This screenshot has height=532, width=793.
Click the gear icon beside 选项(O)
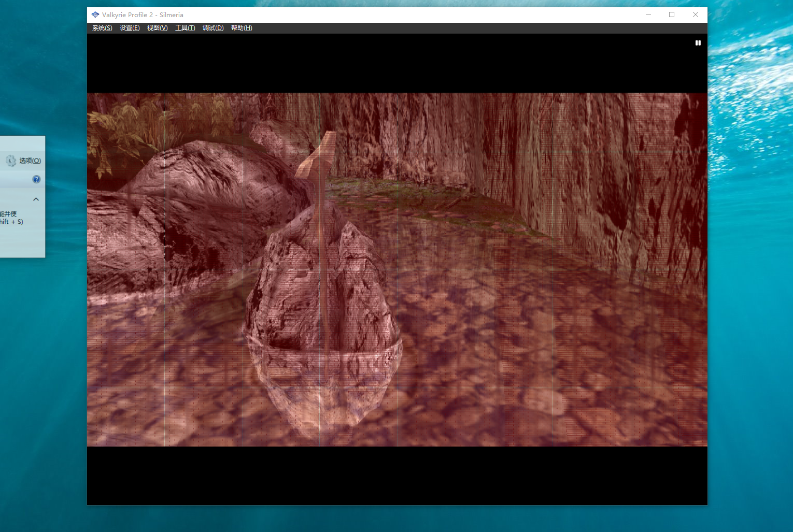[x=11, y=161]
